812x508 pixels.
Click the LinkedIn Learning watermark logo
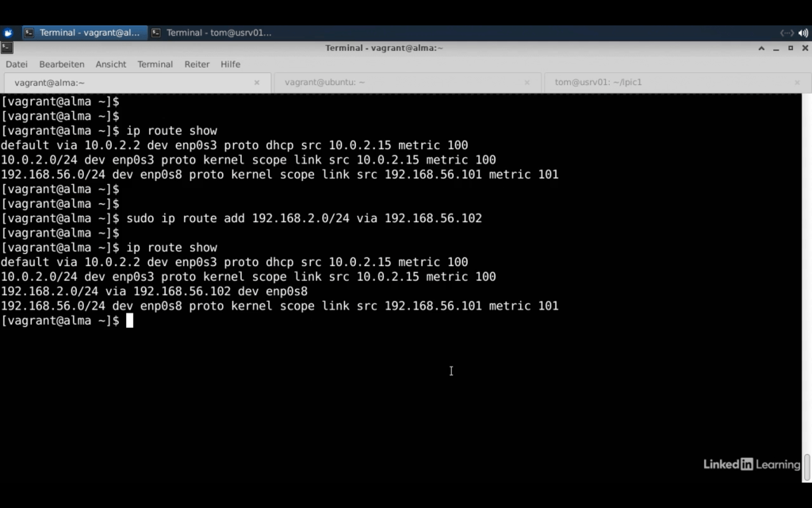[x=752, y=464]
